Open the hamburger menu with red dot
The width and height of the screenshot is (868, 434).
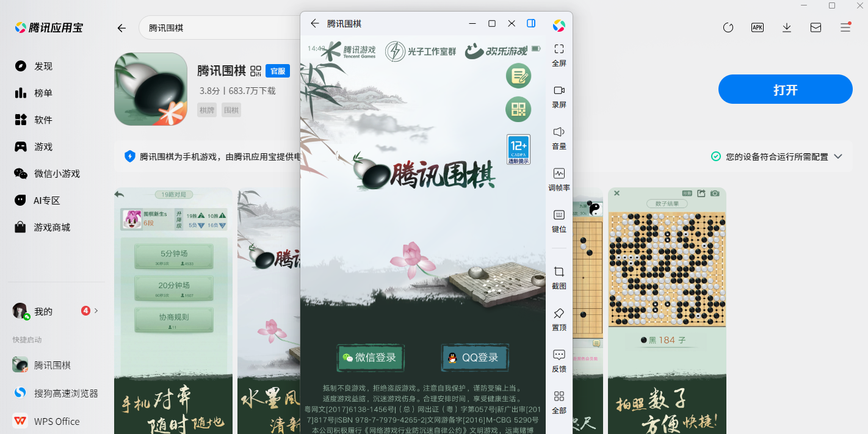pyautogui.click(x=845, y=27)
